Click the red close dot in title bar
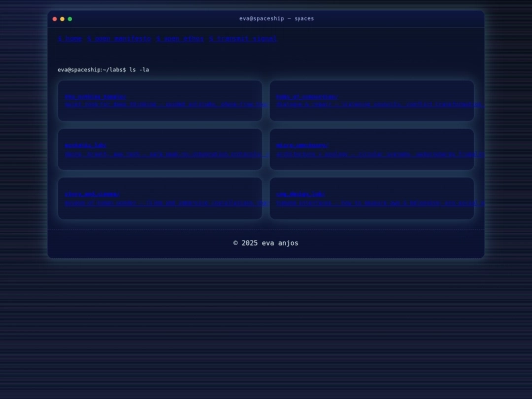Viewport: 532px width, 399px height. coord(55,19)
